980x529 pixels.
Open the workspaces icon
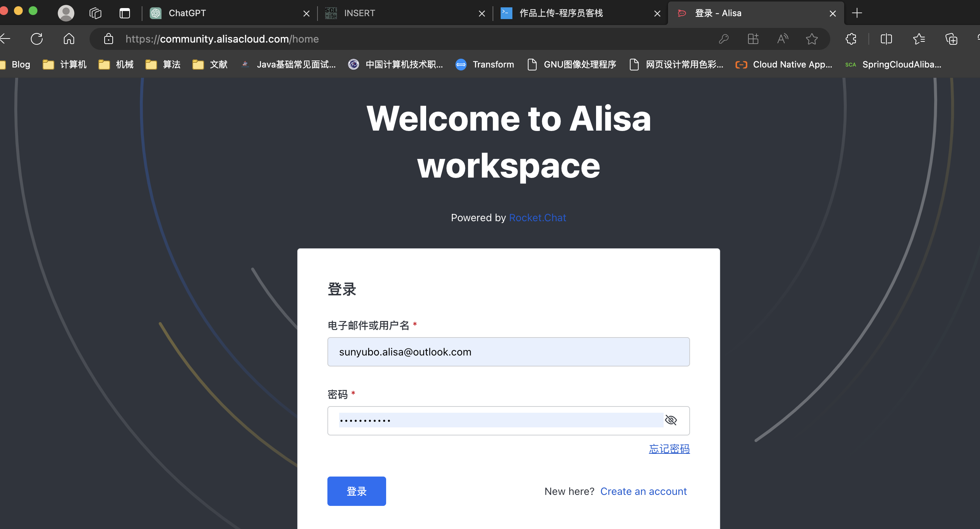(x=95, y=13)
